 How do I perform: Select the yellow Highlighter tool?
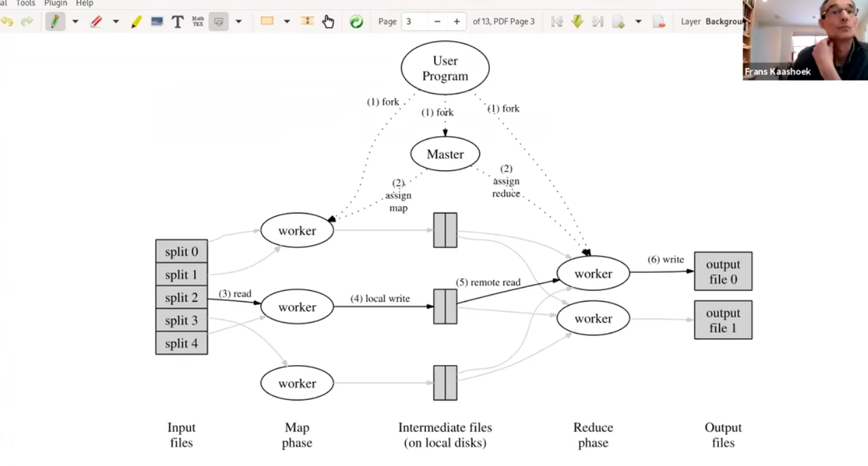136,22
